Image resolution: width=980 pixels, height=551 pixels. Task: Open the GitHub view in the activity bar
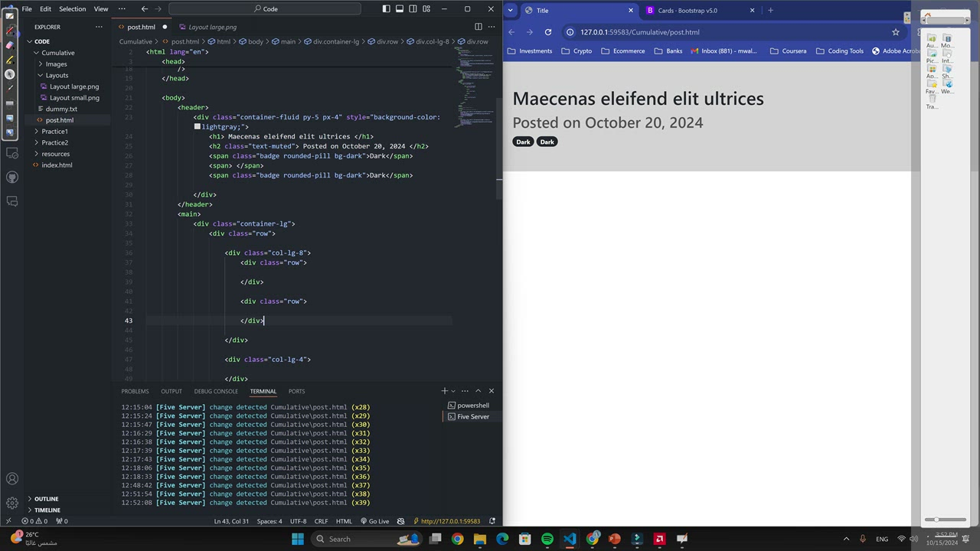tap(11, 178)
